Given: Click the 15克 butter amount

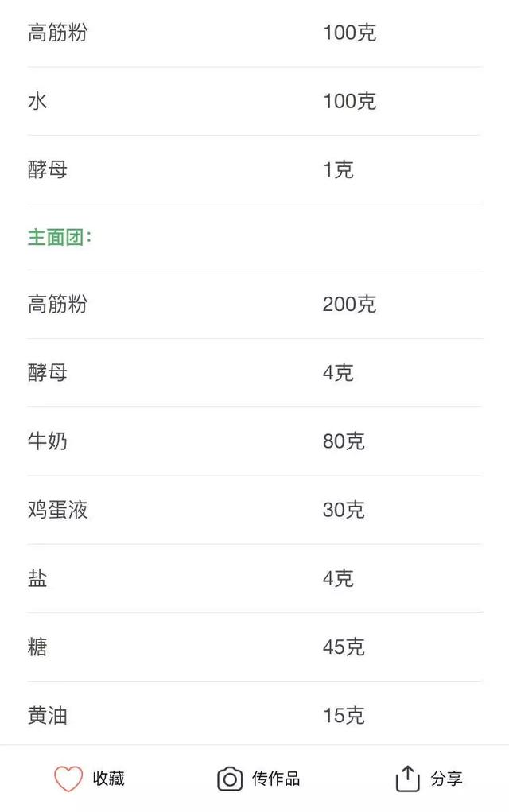Looking at the screenshot, I should tap(344, 716).
